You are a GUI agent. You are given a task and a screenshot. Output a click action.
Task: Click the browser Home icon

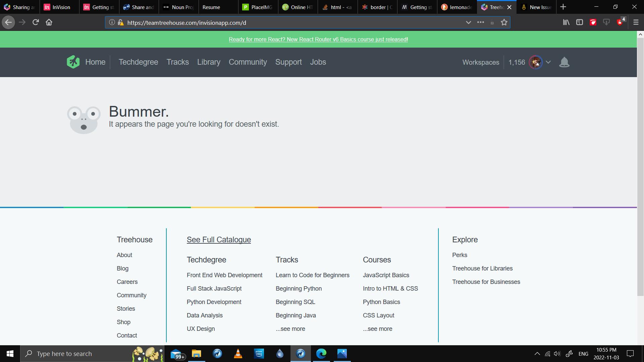[49, 22]
